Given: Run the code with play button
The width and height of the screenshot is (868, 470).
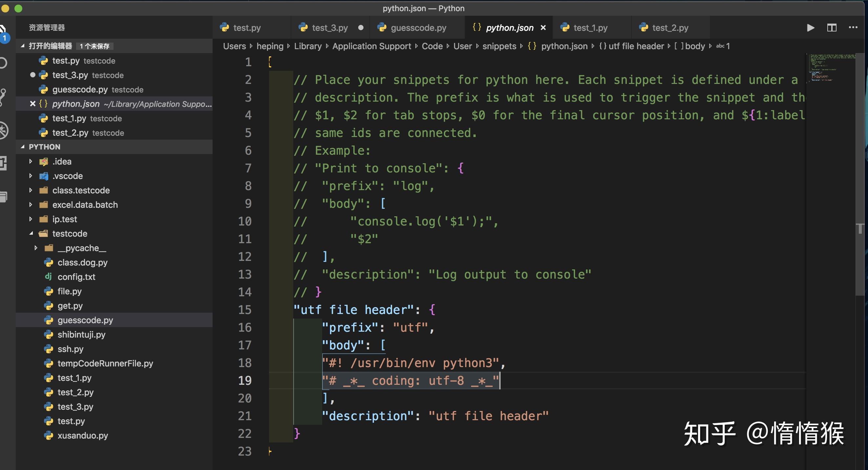Looking at the screenshot, I should pos(810,28).
